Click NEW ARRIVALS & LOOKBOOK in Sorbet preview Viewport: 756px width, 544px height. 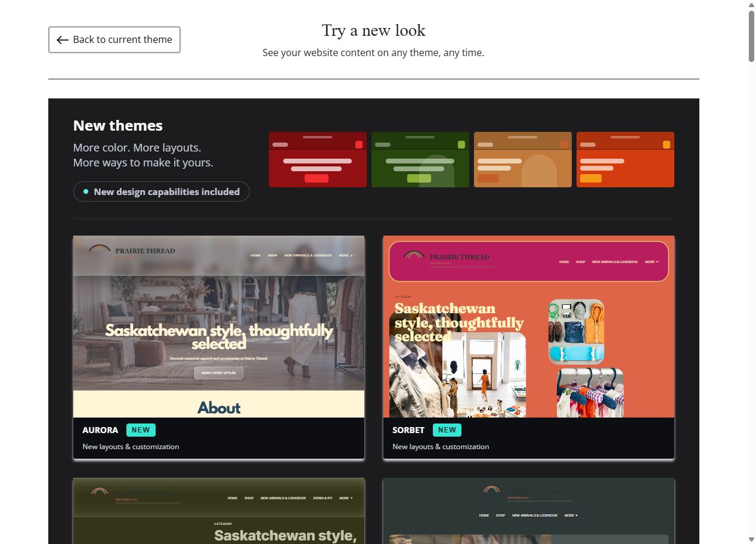[615, 262]
